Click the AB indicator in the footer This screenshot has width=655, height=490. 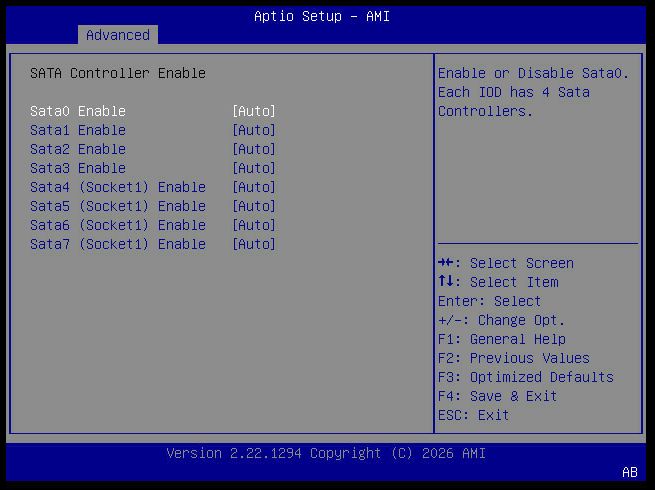[630, 472]
